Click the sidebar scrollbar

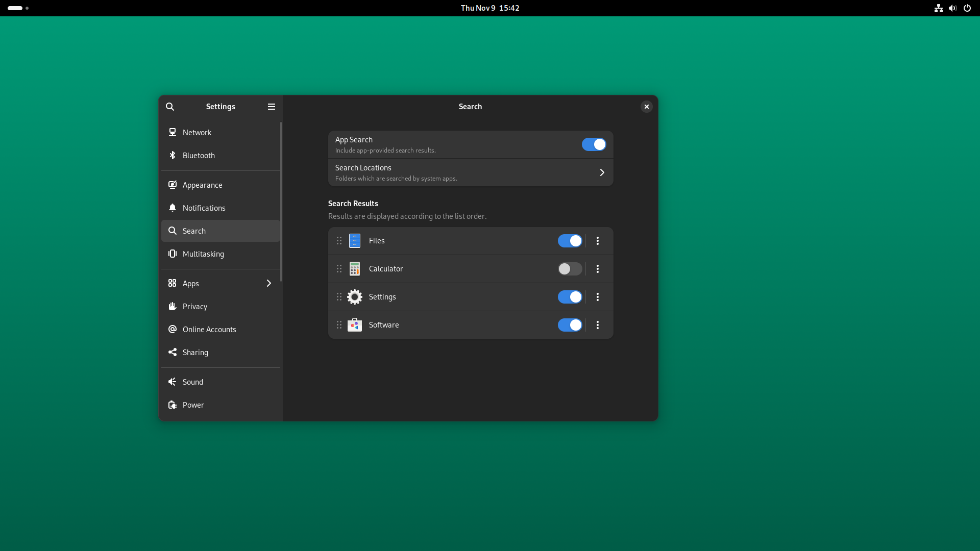281,202
